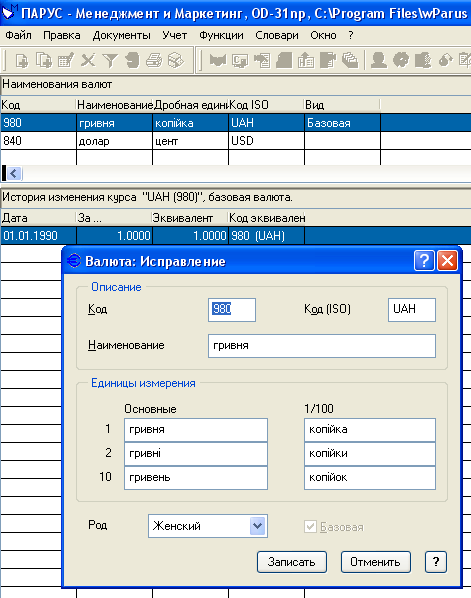This screenshot has width=471, height=598.
Task: Click the 1/100 field "копійка"
Action: 370,430
